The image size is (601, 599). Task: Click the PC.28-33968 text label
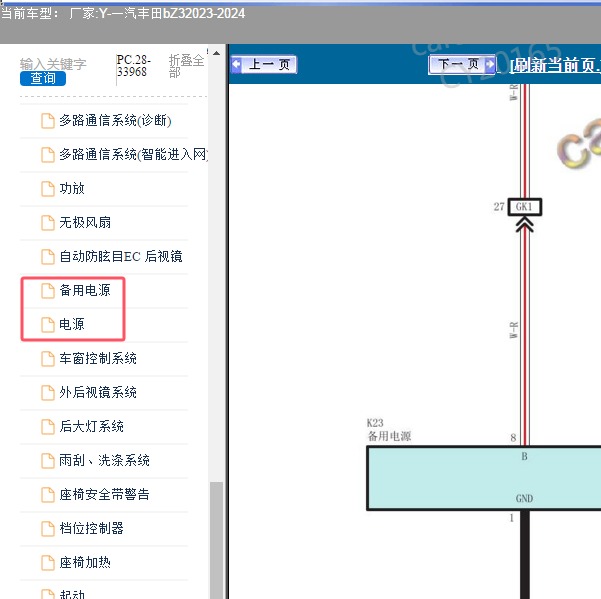coord(133,66)
